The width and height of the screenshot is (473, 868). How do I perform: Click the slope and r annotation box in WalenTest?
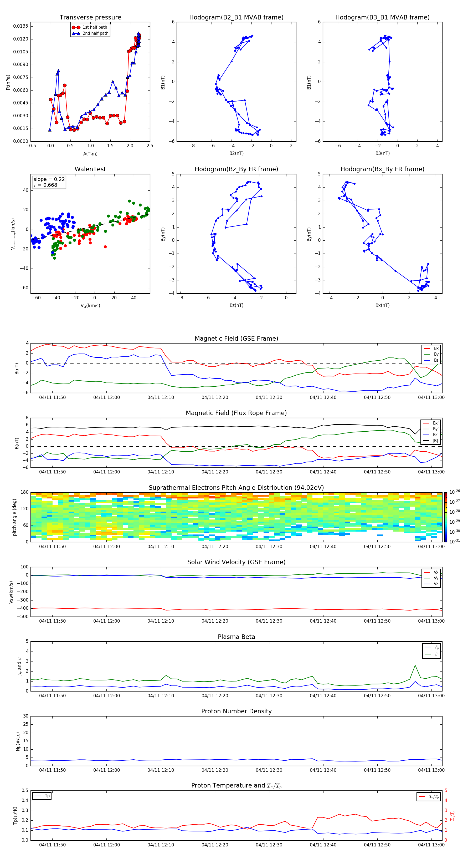pyautogui.click(x=49, y=182)
